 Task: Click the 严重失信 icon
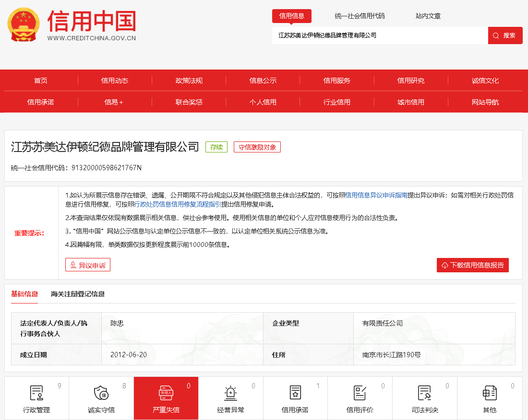coord(166,393)
